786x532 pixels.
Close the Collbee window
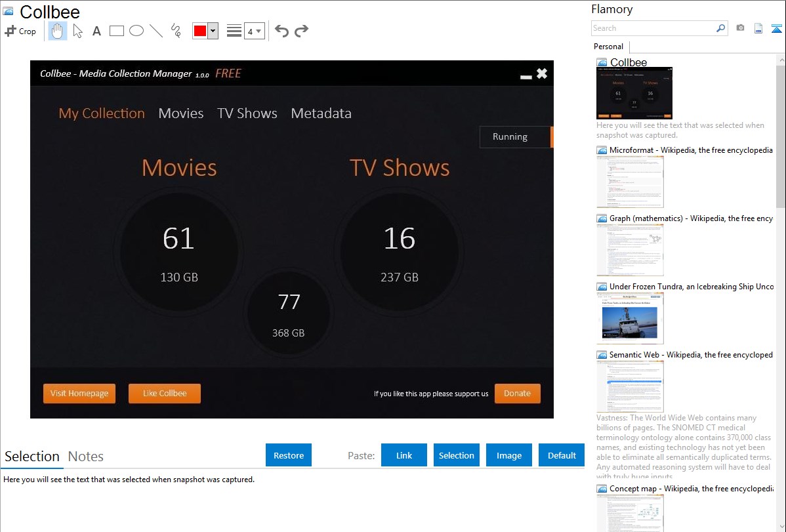(542, 73)
